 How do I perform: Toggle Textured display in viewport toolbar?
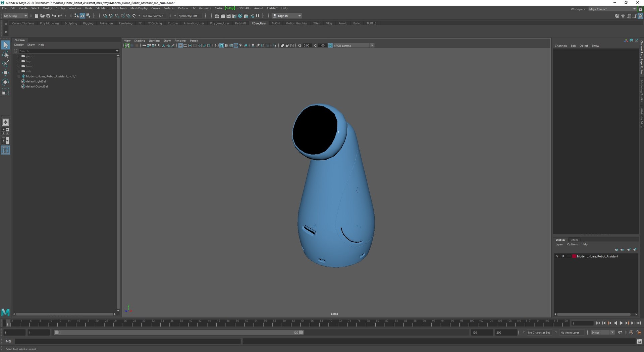236,46
